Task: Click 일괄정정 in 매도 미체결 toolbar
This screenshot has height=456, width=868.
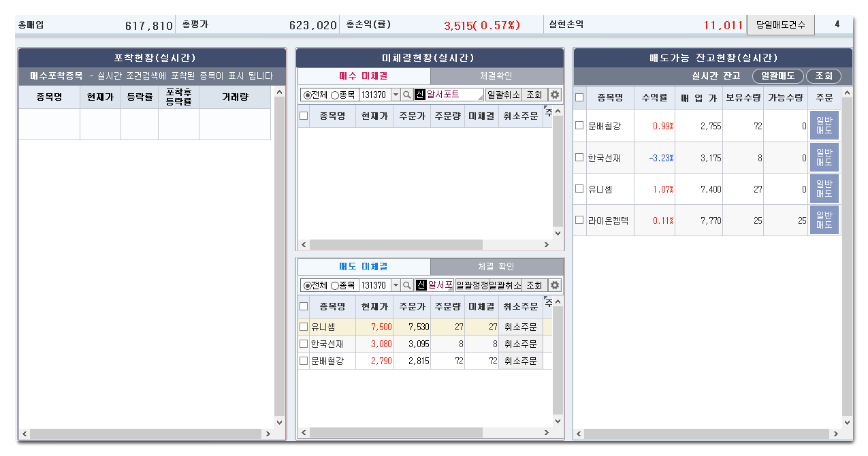Action: 472,285
